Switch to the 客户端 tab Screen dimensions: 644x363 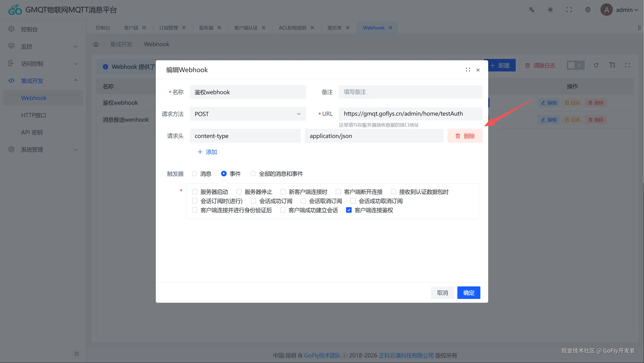pos(131,28)
